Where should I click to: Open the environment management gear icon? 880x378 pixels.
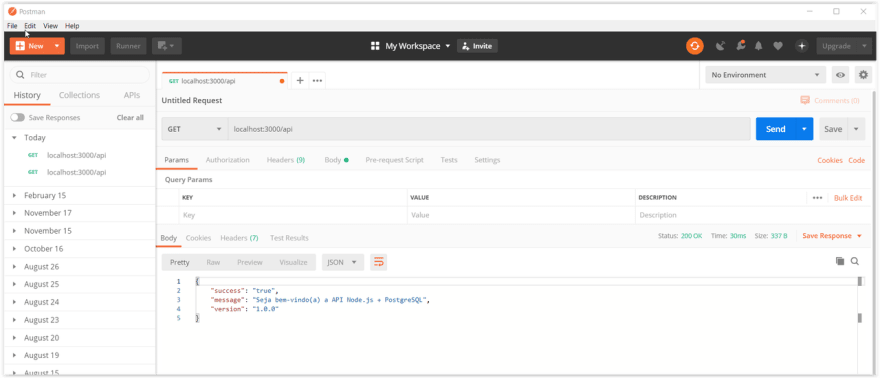pyautogui.click(x=863, y=75)
